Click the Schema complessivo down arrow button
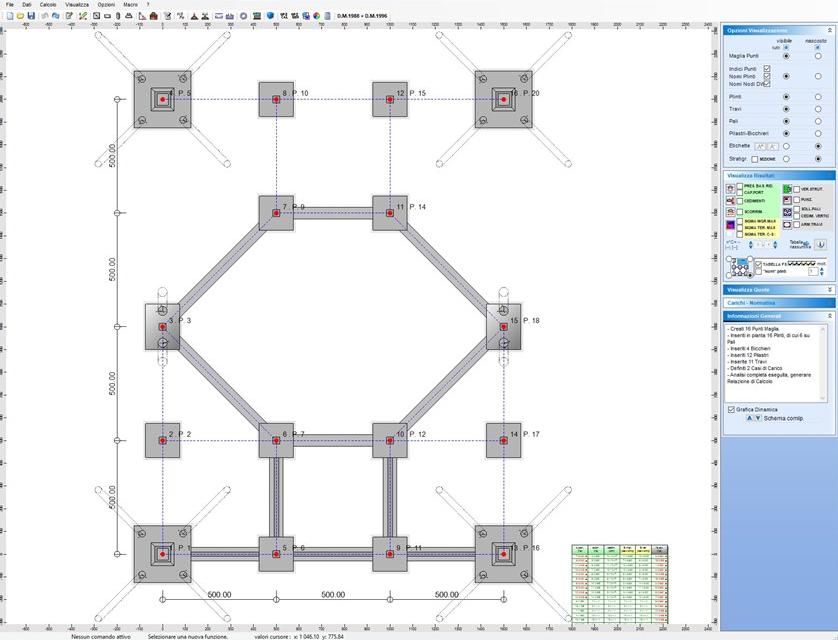 [x=758, y=419]
